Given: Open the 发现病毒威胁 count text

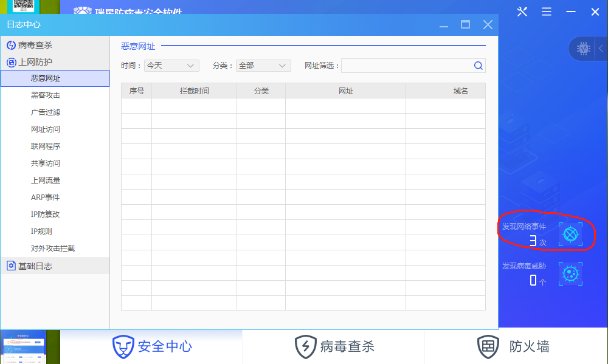Looking at the screenshot, I should 538,281.
